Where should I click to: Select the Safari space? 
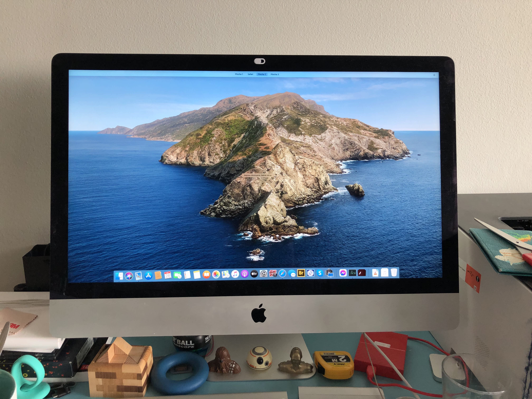pos(250,74)
